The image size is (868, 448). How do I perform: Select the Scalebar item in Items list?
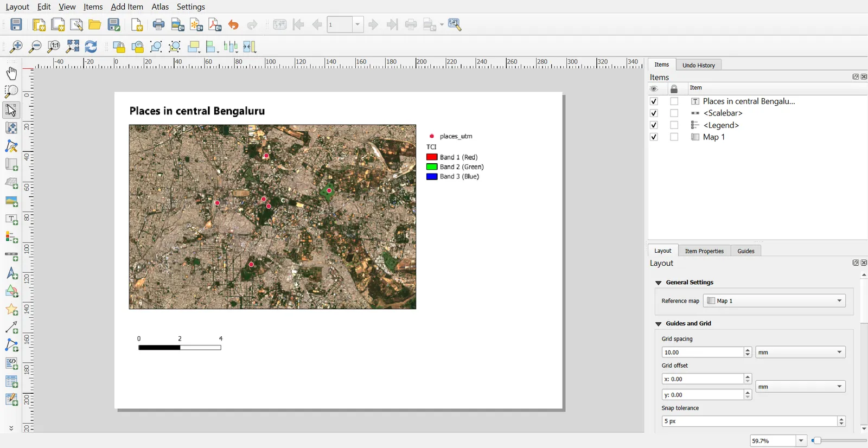(723, 113)
